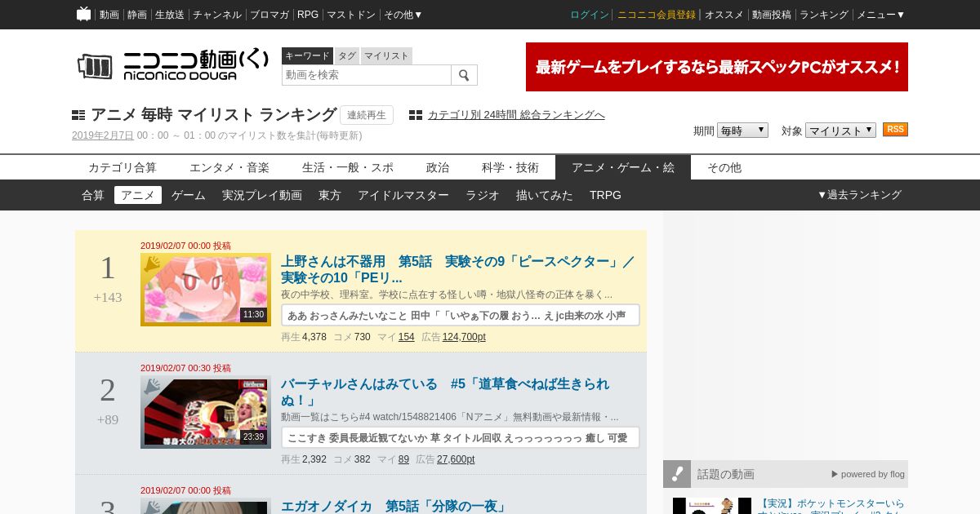Select the マイリスト search tab
Screen dimensions: 980x514
click(x=386, y=55)
